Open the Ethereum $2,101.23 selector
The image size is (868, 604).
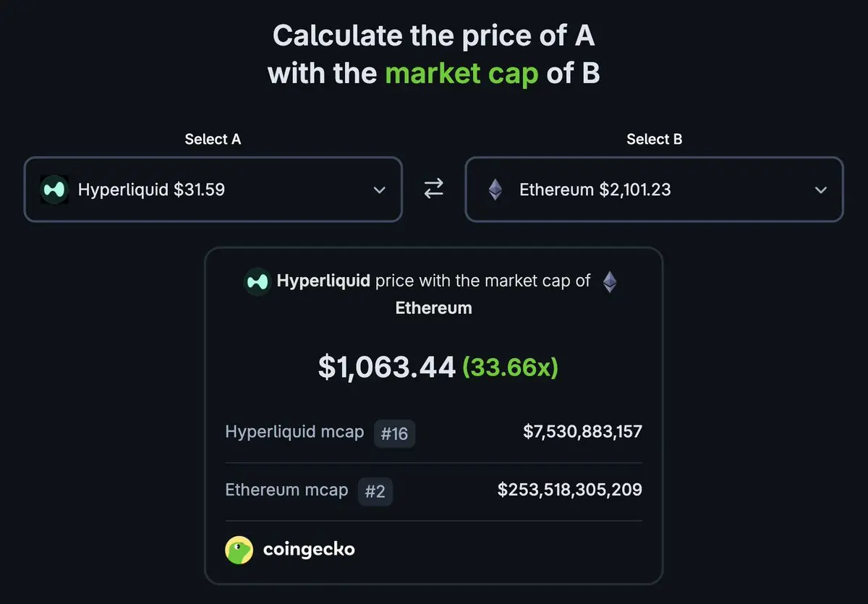point(595,190)
